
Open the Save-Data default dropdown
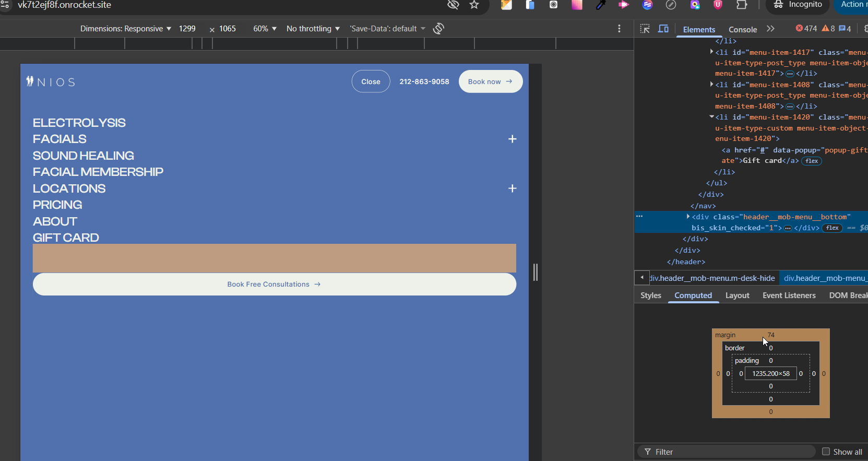(388, 29)
